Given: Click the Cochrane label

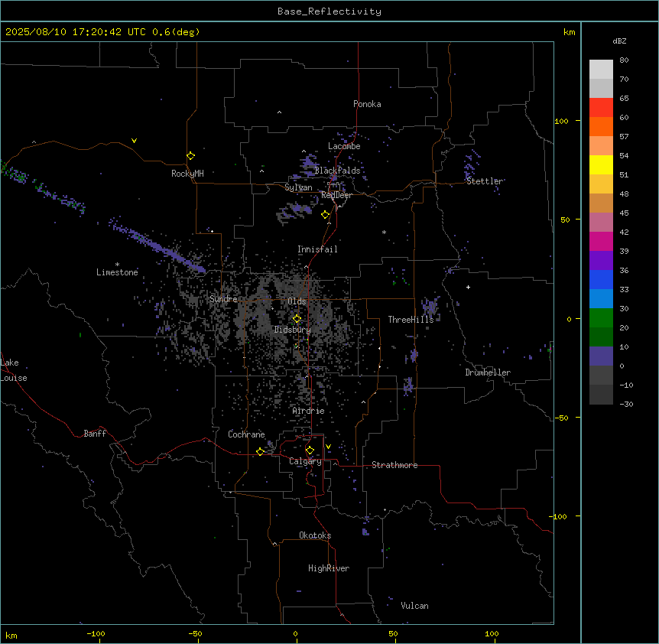Looking at the screenshot, I should 246,434.
